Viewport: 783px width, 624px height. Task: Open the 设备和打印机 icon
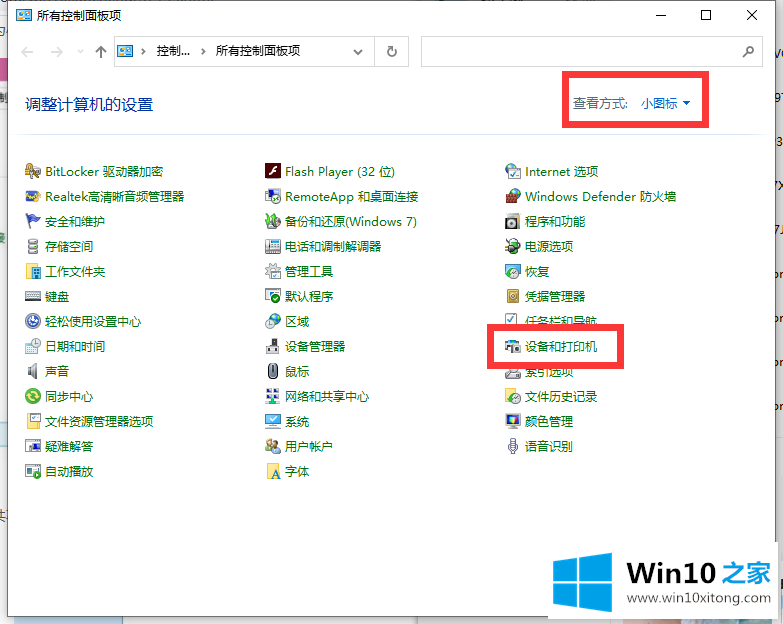point(513,346)
